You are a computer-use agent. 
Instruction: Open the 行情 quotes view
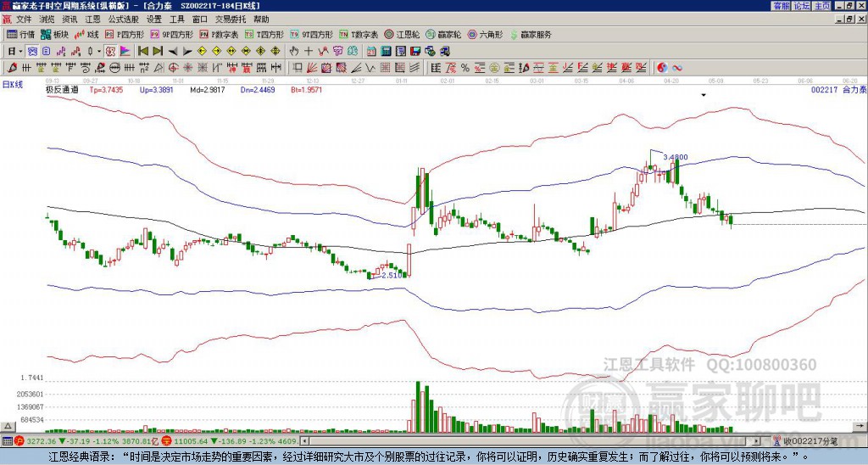pyautogui.click(x=20, y=34)
